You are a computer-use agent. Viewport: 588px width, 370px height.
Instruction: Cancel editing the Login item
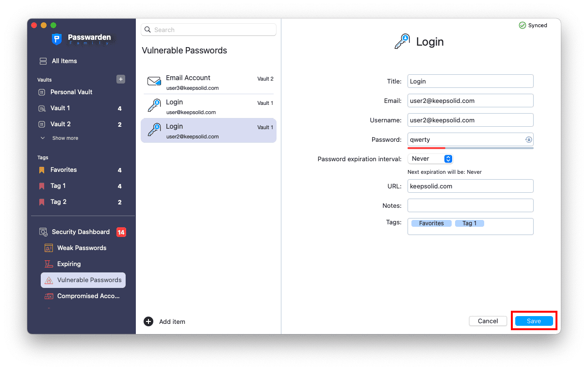point(488,320)
